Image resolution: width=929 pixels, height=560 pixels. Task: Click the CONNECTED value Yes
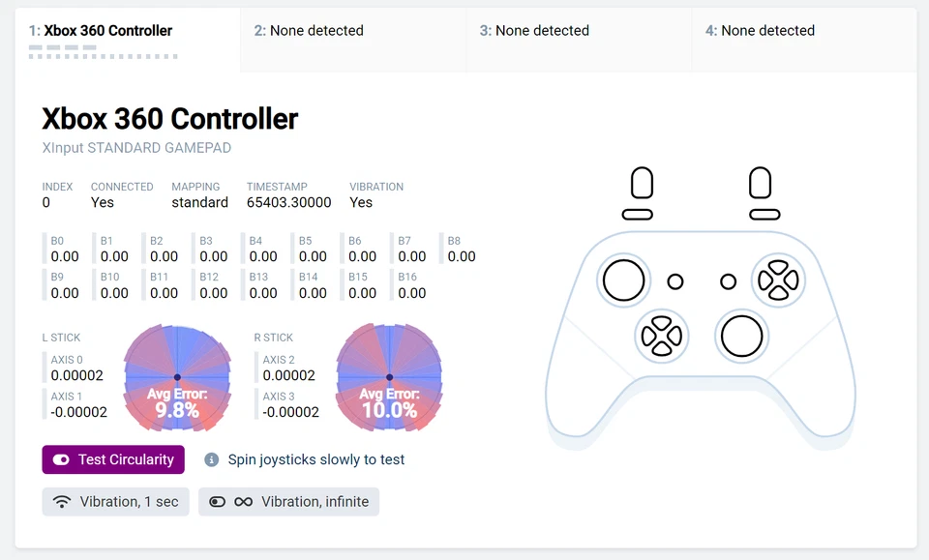[x=102, y=202]
